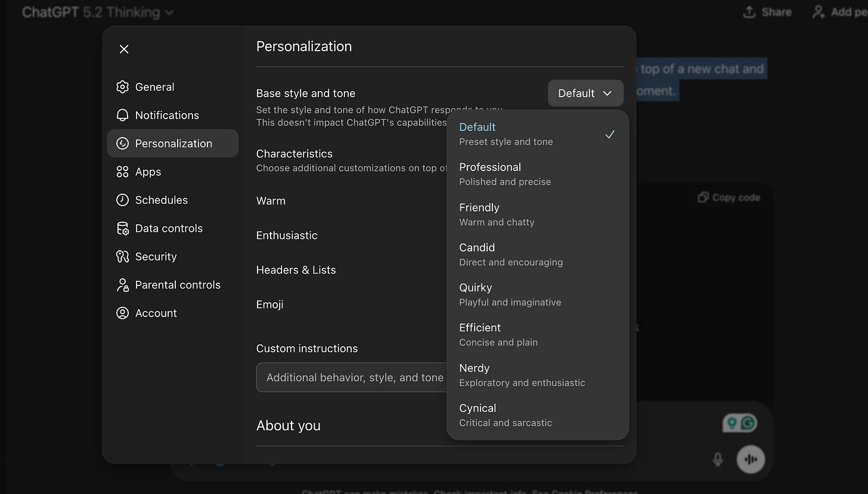868x494 pixels.
Task: Click the Custom instructions heading
Action: tap(307, 349)
